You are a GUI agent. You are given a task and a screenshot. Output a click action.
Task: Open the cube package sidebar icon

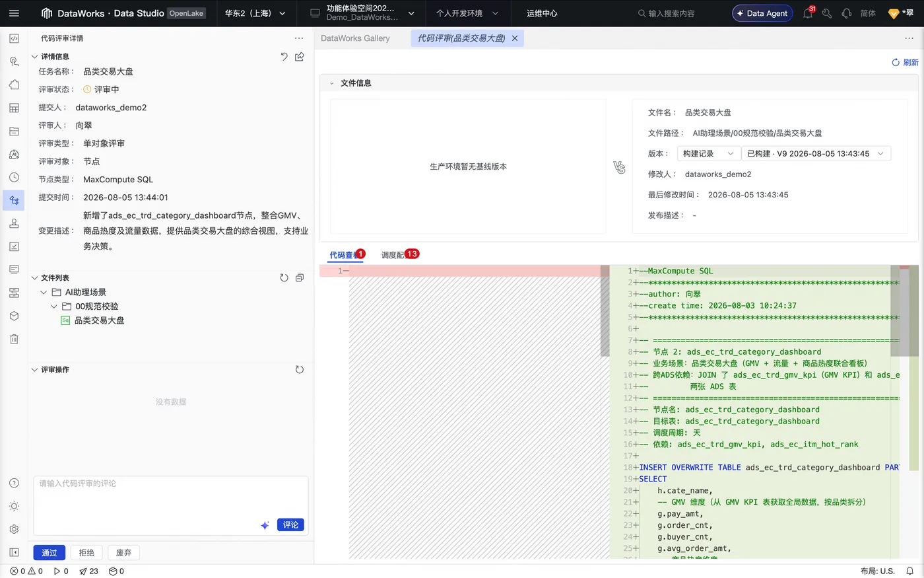tap(14, 316)
